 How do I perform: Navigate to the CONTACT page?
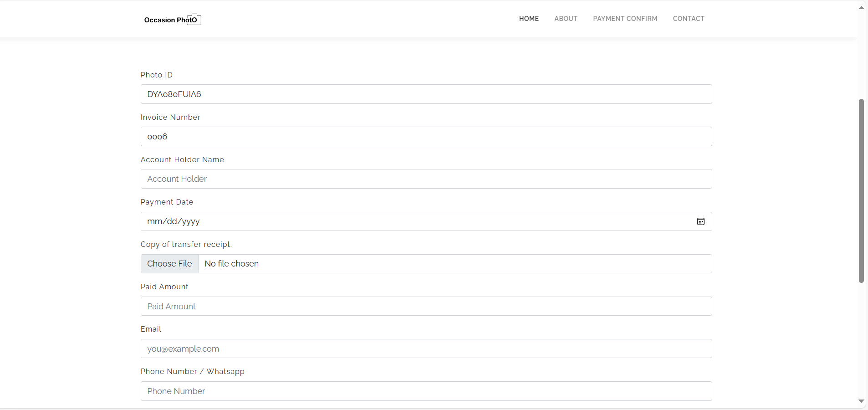[688, 19]
